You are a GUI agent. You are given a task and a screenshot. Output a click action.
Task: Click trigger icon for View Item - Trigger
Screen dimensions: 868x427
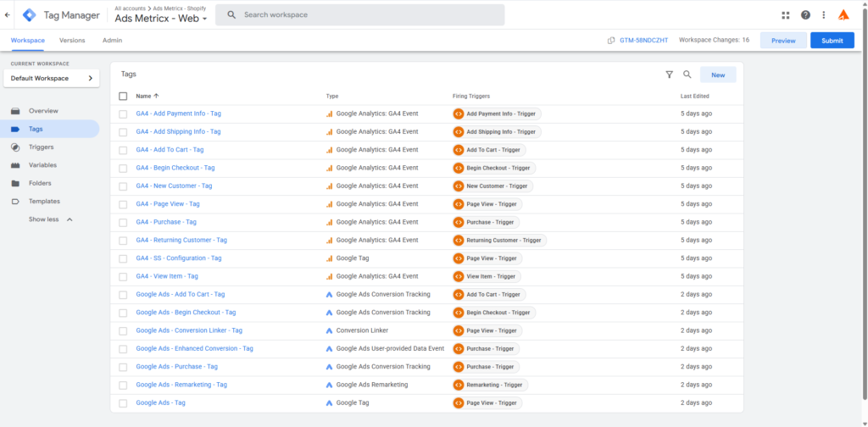459,276
